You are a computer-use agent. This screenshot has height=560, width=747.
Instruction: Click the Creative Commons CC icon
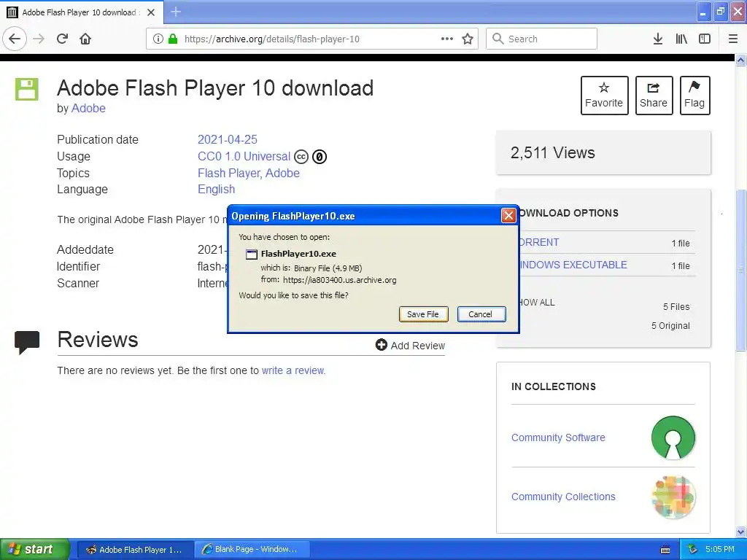(301, 157)
